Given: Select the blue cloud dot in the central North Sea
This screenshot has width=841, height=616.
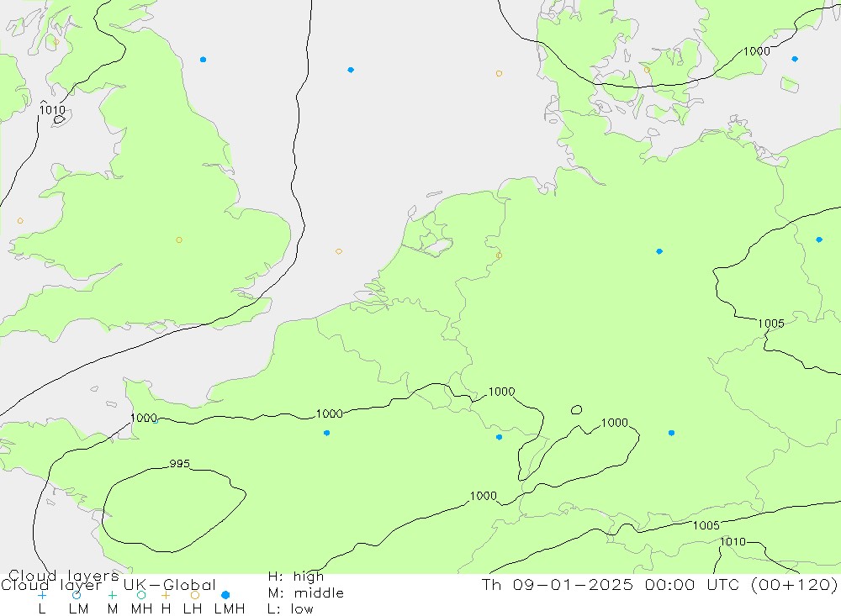Looking at the screenshot, I should coord(351,70).
